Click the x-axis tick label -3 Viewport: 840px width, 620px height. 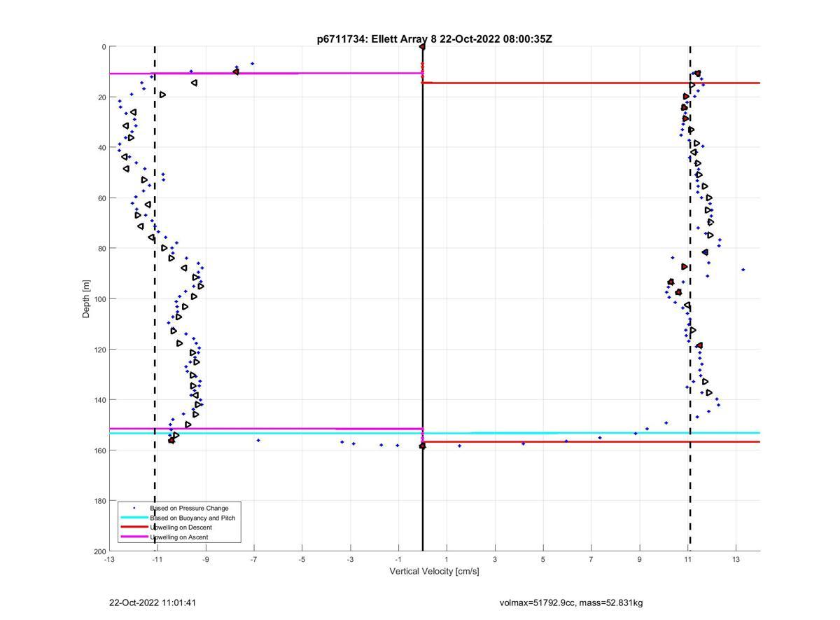[x=350, y=560]
